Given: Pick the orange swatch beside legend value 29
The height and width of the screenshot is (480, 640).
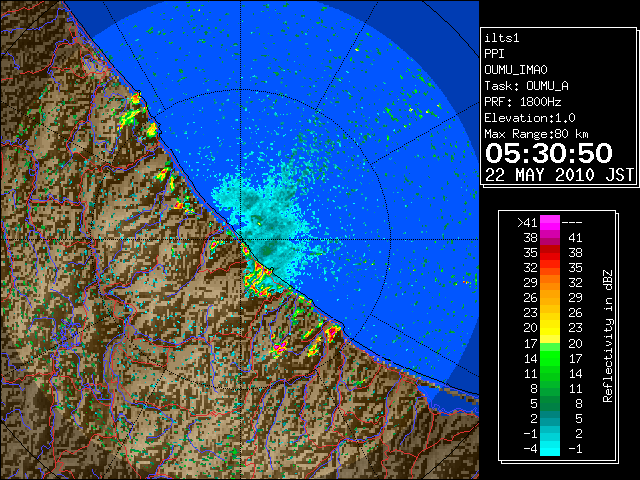Looking at the screenshot, I should (x=550, y=282).
